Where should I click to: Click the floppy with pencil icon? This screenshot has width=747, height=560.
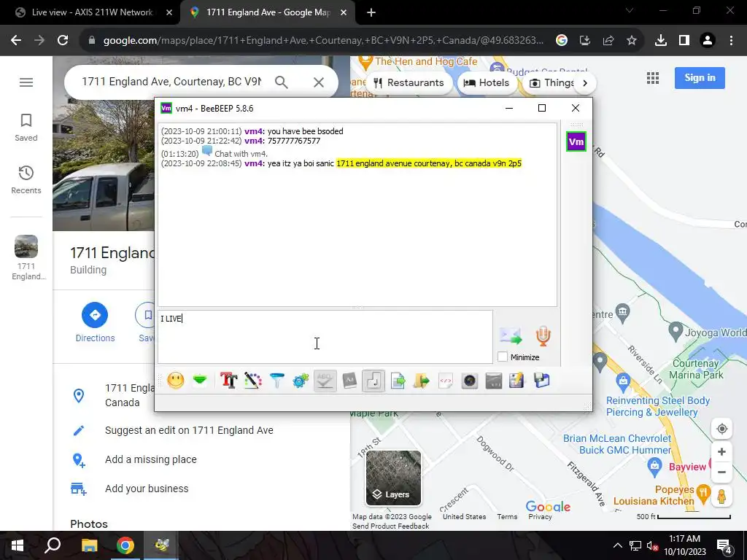(x=517, y=381)
